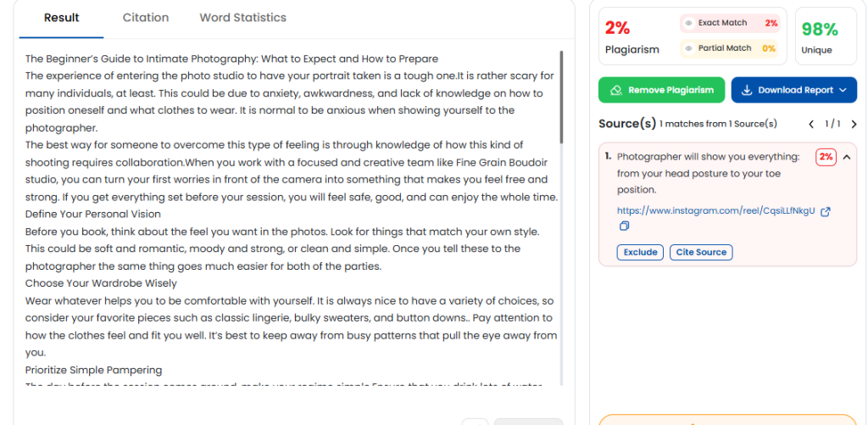
Task: Click the Remove Plagiarism button
Action: pyautogui.click(x=661, y=90)
